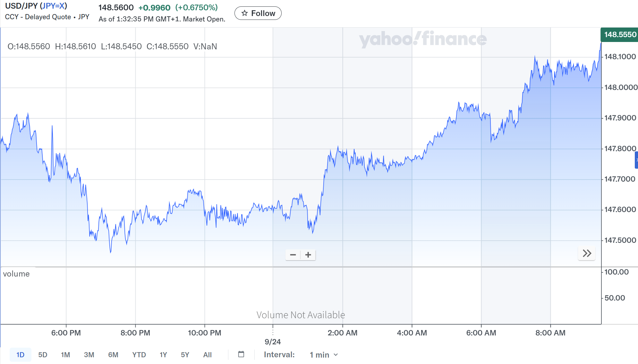This screenshot has width=638, height=364.
Task: Follow USD/JPY with the star button
Action: (x=258, y=13)
